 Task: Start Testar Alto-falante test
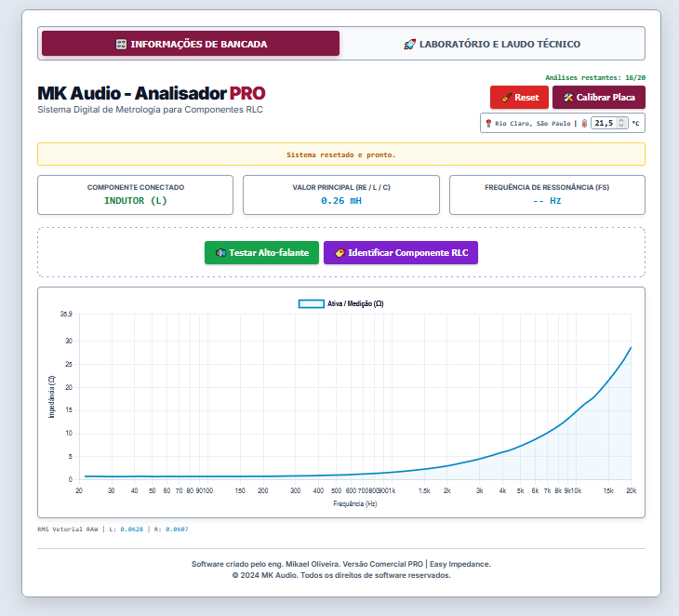(261, 252)
